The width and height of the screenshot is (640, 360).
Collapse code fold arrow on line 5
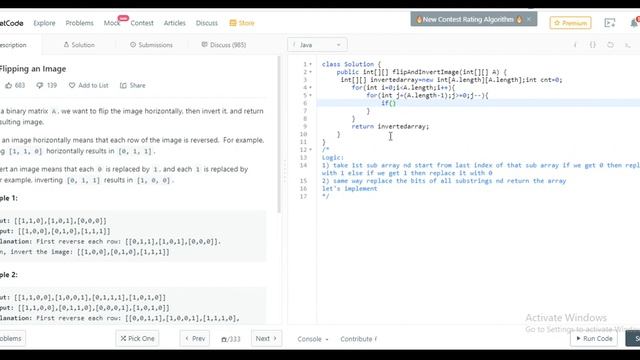[x=311, y=95]
